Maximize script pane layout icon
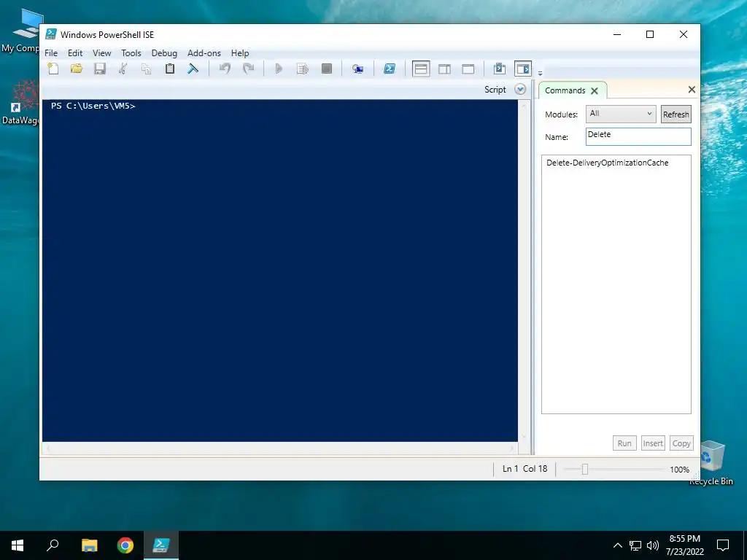This screenshot has width=747, height=560. click(468, 69)
